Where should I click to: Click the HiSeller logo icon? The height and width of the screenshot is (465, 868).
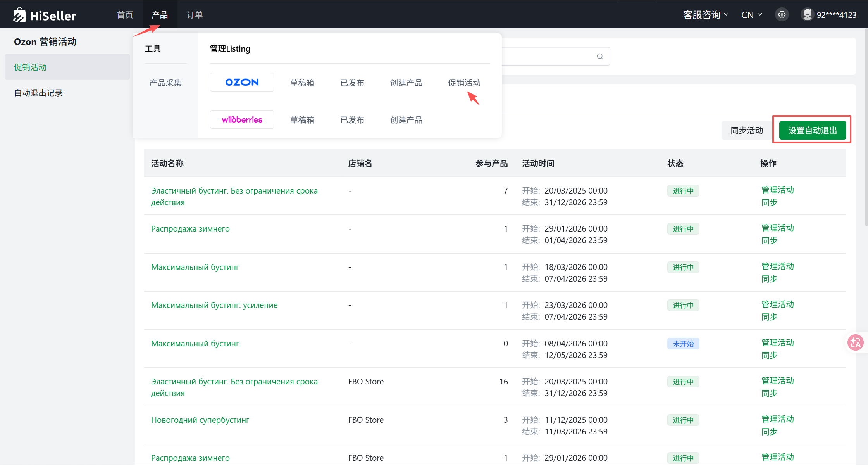(x=19, y=15)
